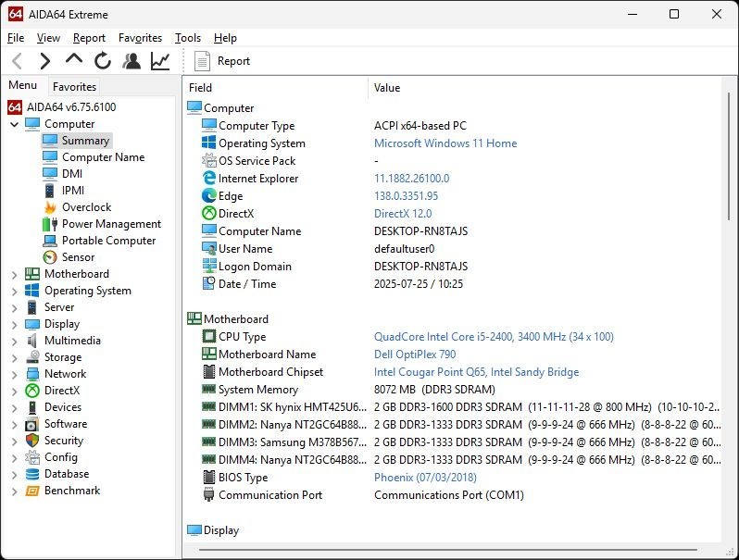Viewport: 739px width, 560px height.
Task: Open the user toolbar icon
Action: 132,61
